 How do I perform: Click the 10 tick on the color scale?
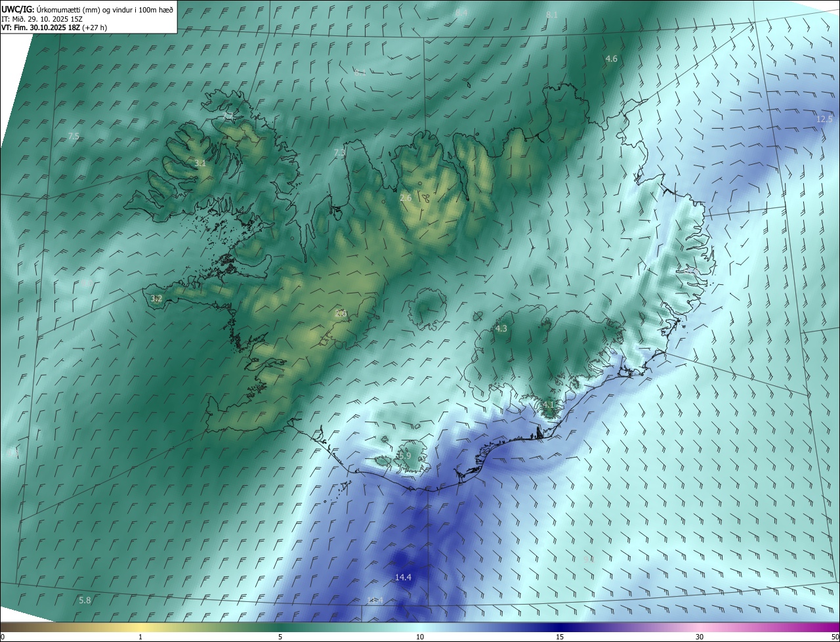tap(420, 637)
